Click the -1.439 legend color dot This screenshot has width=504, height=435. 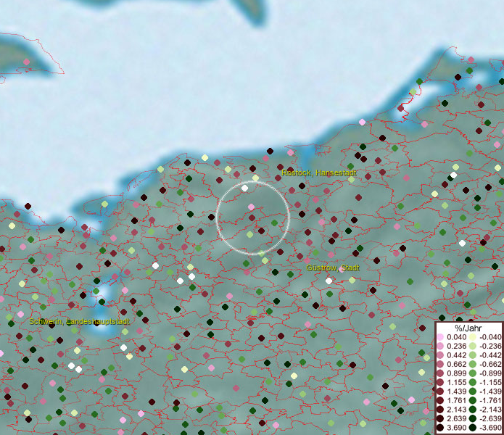[473, 391]
